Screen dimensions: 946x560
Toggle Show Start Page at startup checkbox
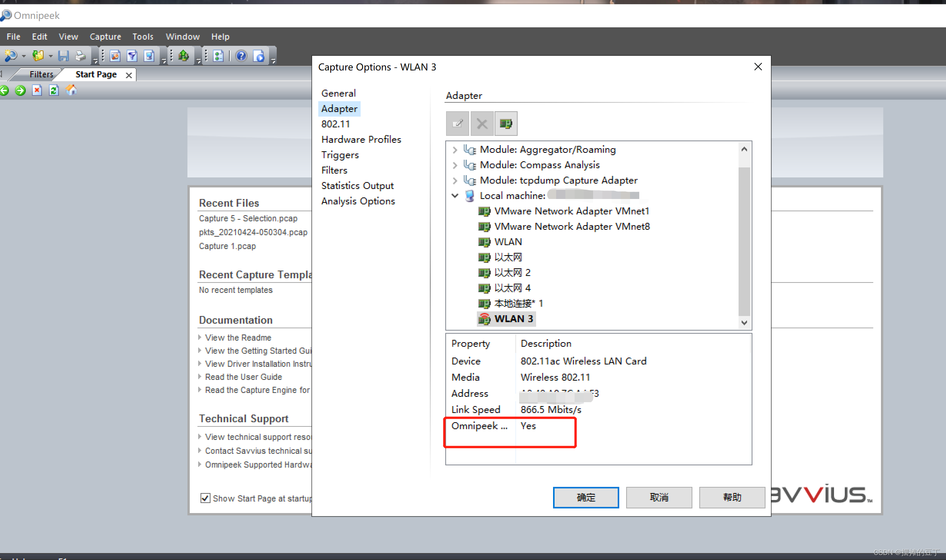tap(206, 498)
